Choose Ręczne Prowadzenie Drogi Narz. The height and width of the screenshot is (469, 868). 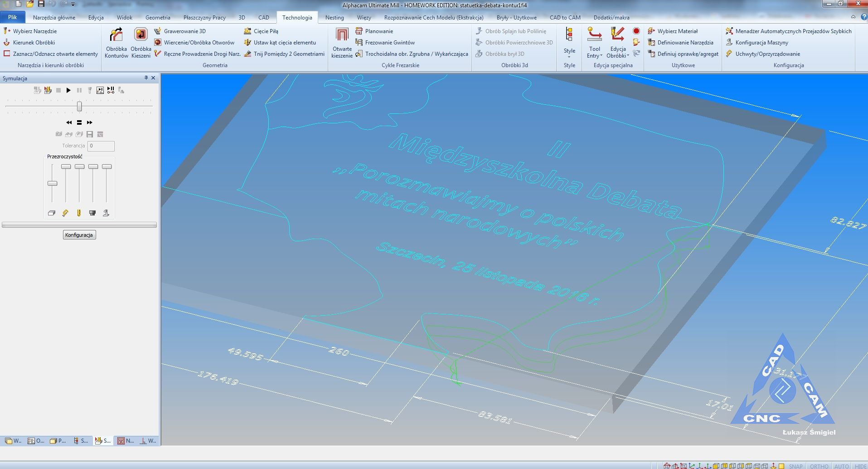click(x=197, y=54)
